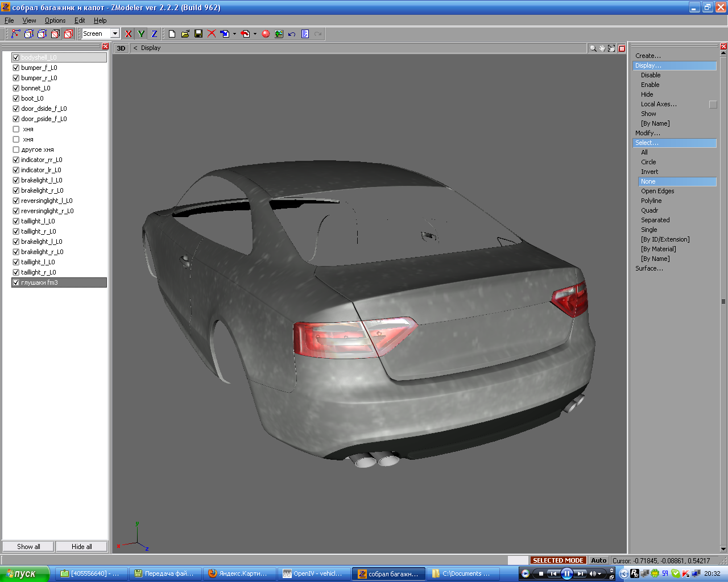Click the Local Axes option square box
Image resolution: width=728 pixels, height=582 pixels.
pyautogui.click(x=713, y=105)
